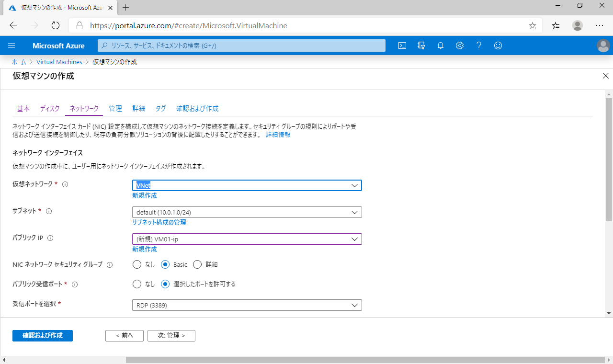This screenshot has width=613, height=364.
Task: Expand the 仮想ネットワーク VNet dropdown
Action: (x=247, y=185)
